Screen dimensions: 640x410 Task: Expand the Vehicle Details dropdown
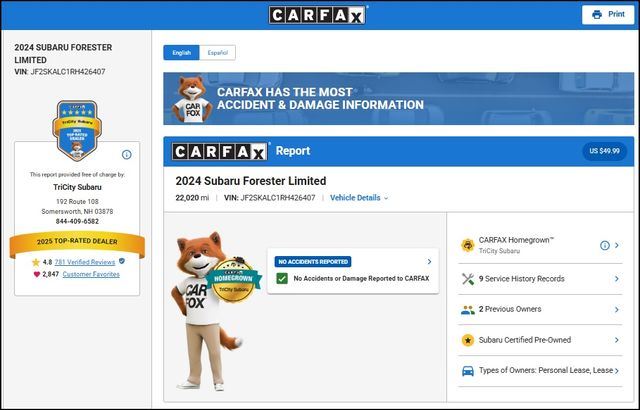359,198
